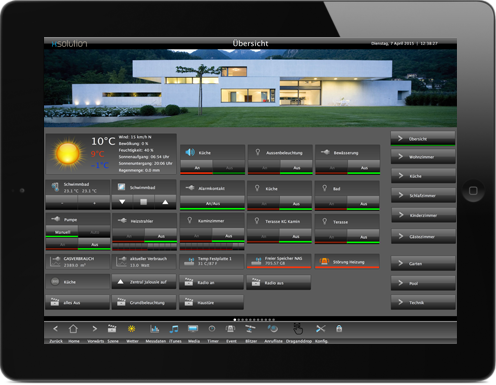
Task: Activate the alles Aus scene button
Action: pos(77,302)
